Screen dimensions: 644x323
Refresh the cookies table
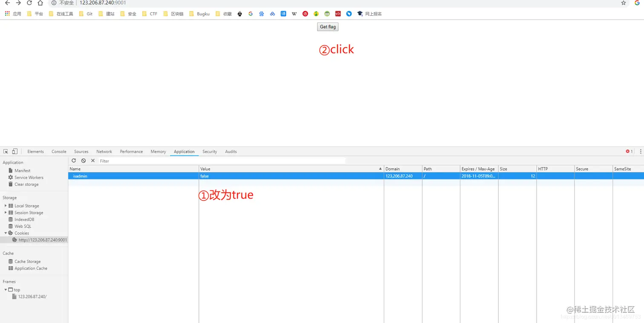pyautogui.click(x=74, y=161)
